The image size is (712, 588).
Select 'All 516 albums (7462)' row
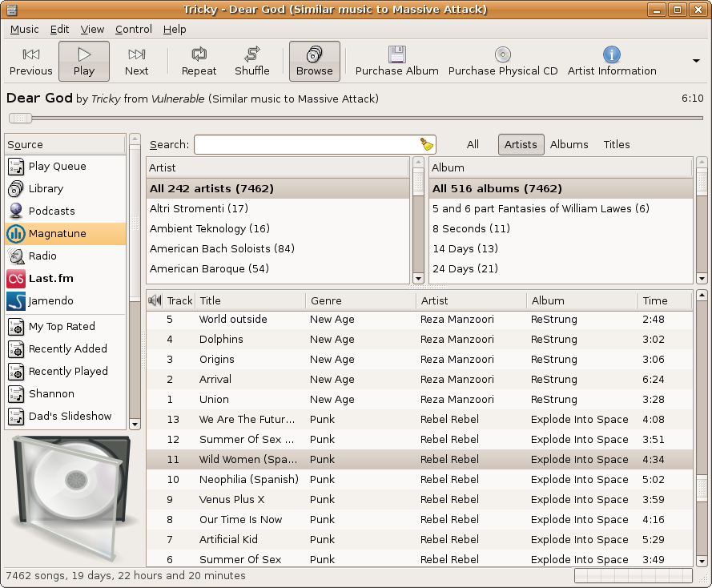[x=561, y=188]
